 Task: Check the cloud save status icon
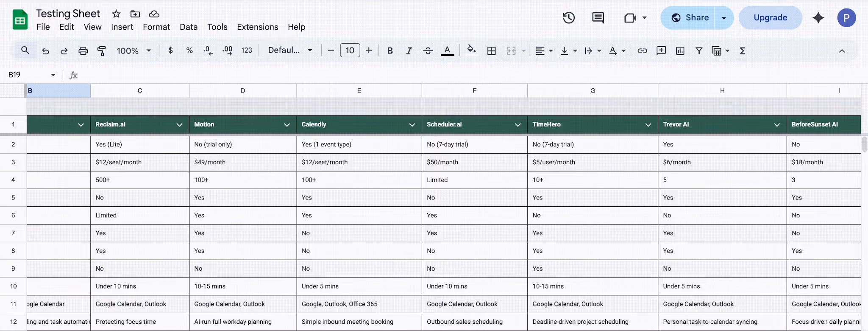pos(154,14)
